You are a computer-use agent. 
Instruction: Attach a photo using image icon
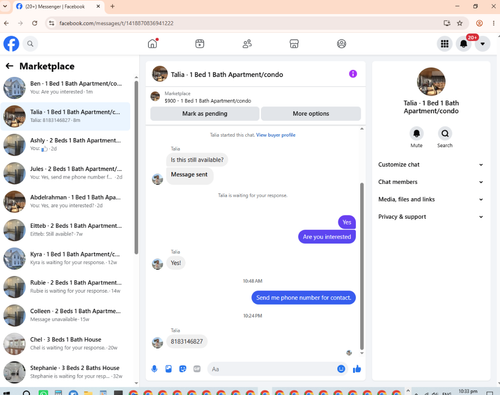click(x=169, y=369)
